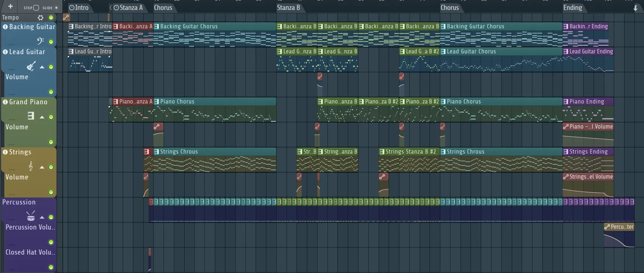Click the keyboard icon on Grand Piano track
Screen dimensions: 644x273
tap(31, 116)
